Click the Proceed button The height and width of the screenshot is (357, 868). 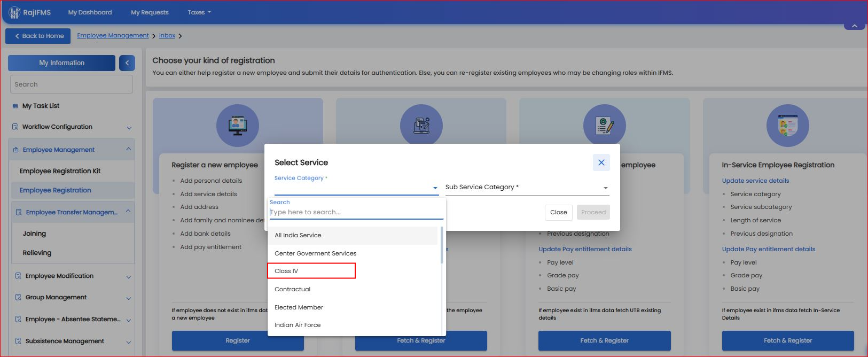coord(593,212)
